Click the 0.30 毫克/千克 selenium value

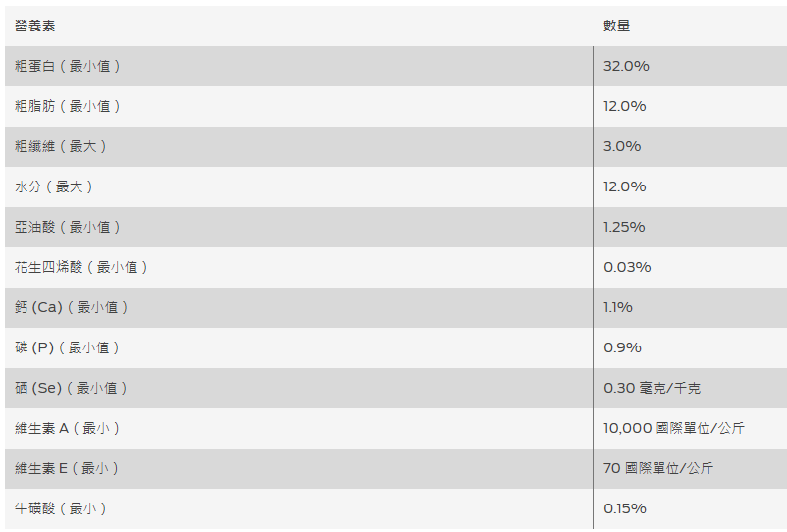click(x=652, y=388)
